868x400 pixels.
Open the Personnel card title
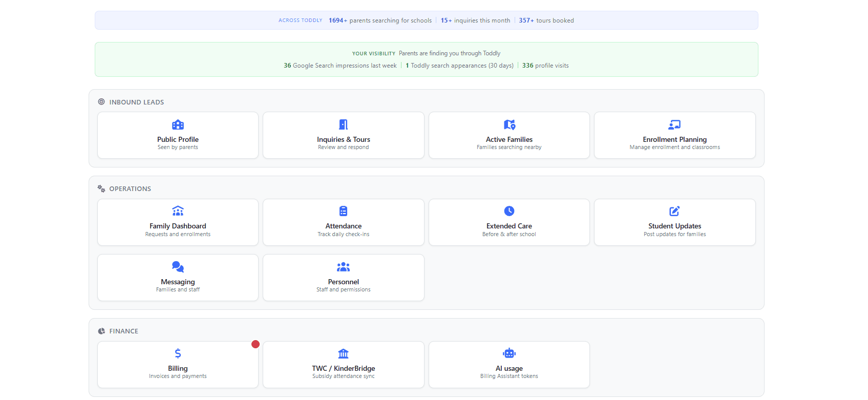click(x=344, y=282)
